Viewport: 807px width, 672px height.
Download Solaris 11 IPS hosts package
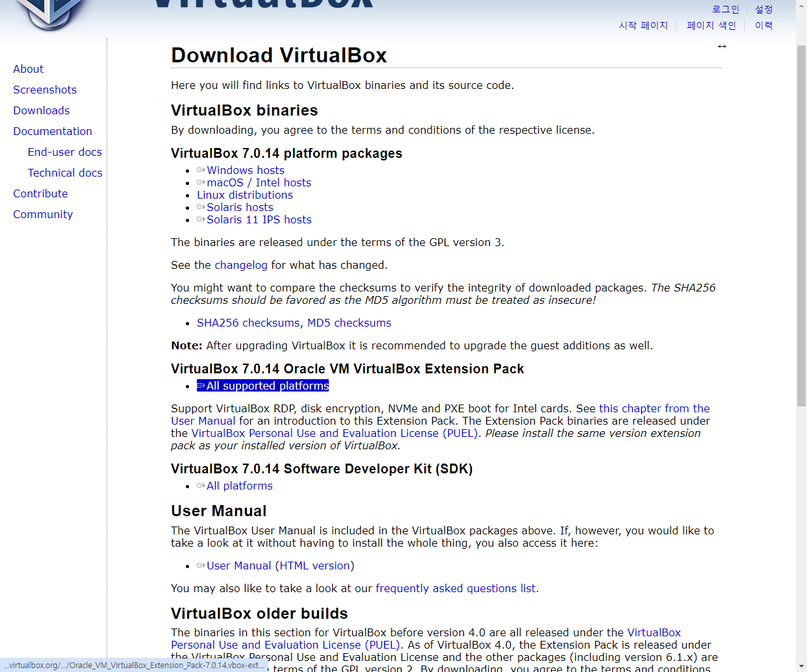pyautogui.click(x=254, y=219)
